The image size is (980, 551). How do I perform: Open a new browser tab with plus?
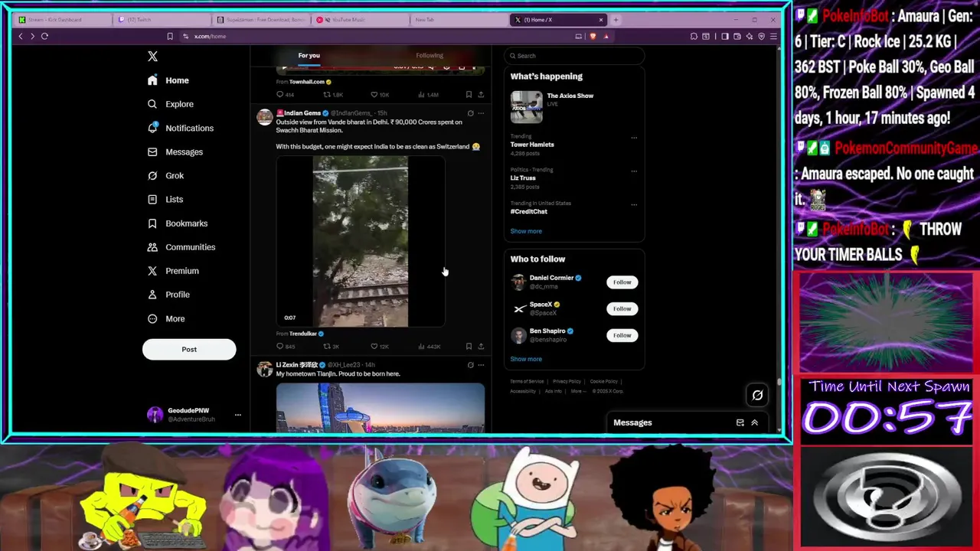(x=616, y=20)
